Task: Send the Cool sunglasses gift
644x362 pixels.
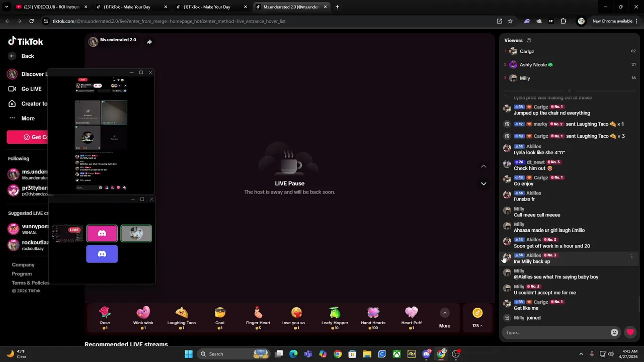Action: (220, 318)
